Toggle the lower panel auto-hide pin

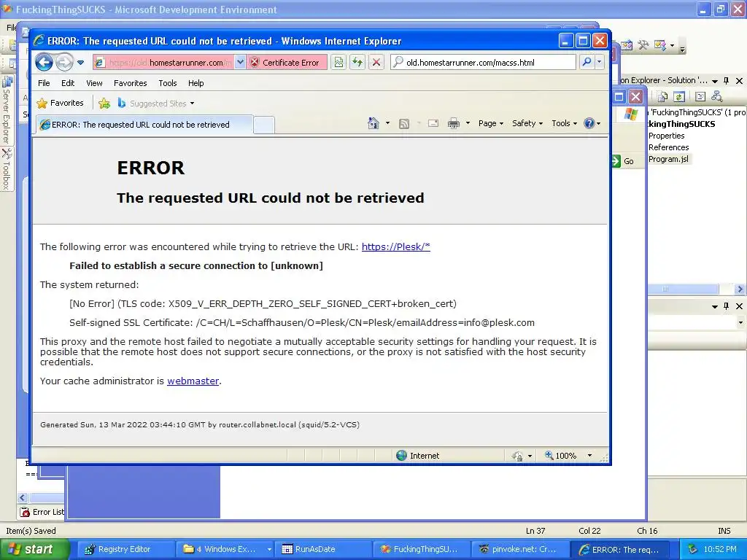(x=726, y=306)
